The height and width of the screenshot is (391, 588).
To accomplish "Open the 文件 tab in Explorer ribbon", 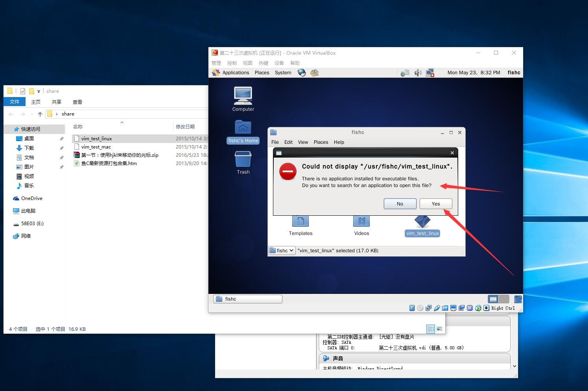I will click(15, 102).
